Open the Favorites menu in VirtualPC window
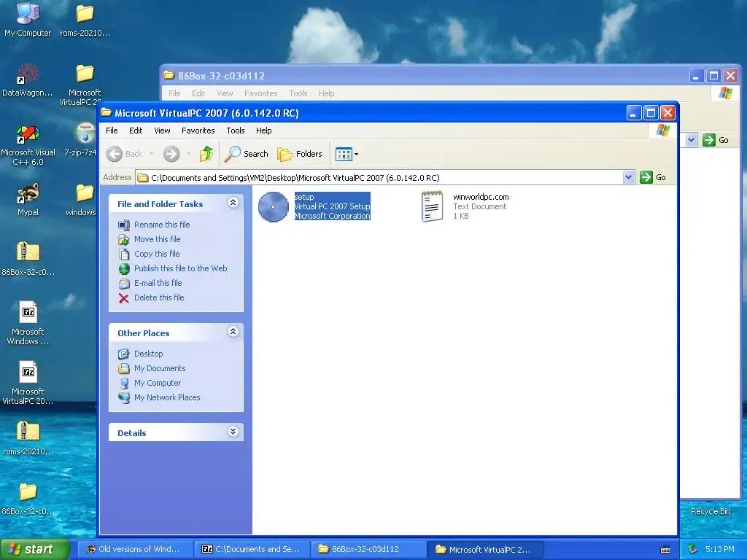The image size is (747, 560). click(198, 131)
